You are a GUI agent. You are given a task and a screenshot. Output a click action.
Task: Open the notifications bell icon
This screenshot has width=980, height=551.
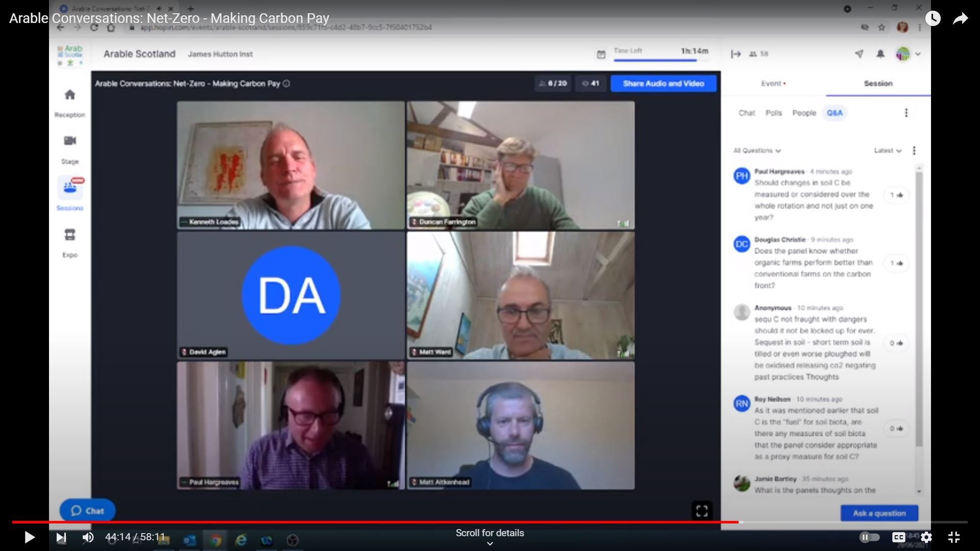coord(880,54)
